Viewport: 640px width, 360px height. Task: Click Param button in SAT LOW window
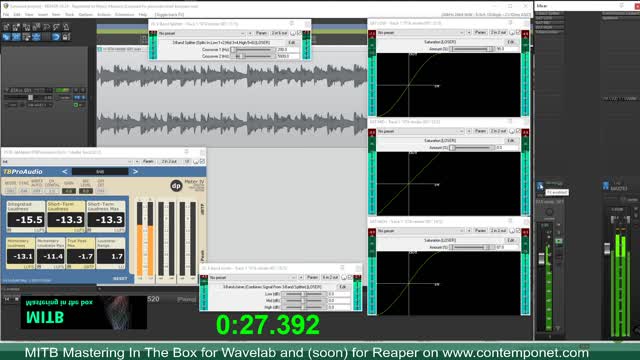click(x=480, y=32)
